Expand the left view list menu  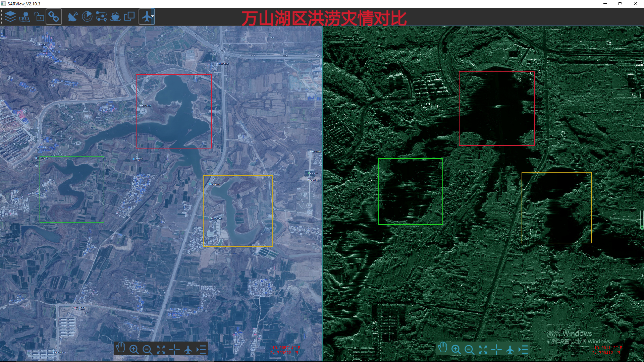coord(201,350)
